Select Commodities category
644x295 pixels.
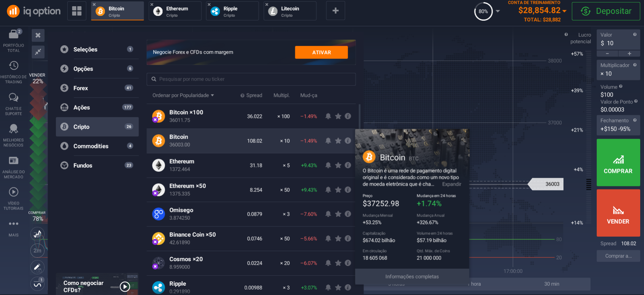point(97,146)
